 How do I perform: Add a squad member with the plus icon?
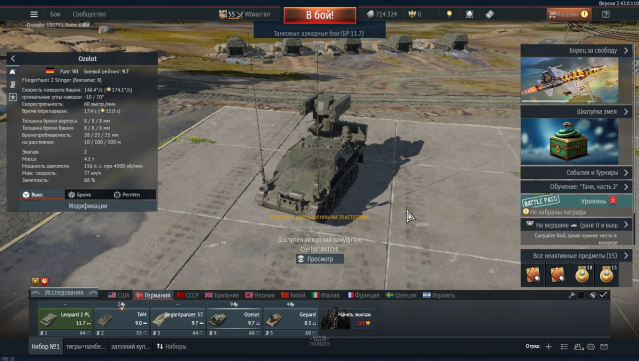(549, 347)
